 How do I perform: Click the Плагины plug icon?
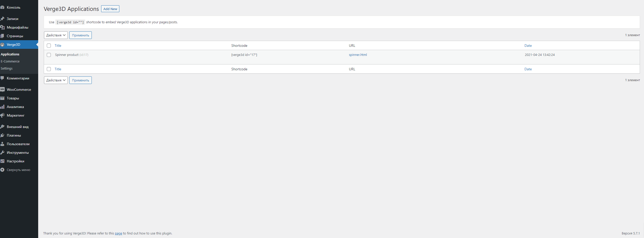(x=2, y=135)
